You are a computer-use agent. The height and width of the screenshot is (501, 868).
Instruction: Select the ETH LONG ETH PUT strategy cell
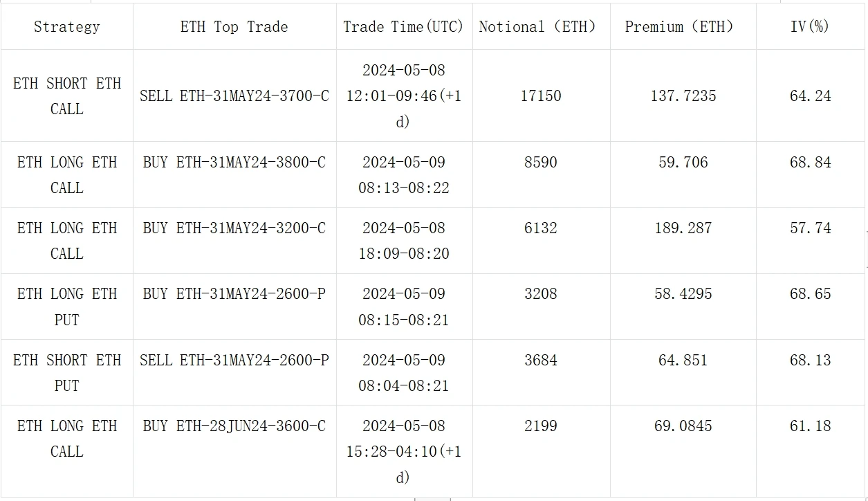[67, 307]
